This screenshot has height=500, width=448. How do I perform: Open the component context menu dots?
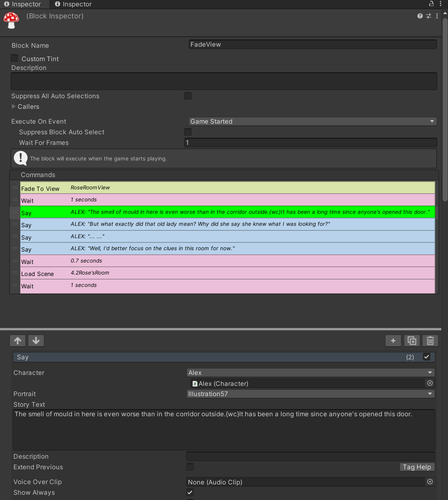(437, 16)
